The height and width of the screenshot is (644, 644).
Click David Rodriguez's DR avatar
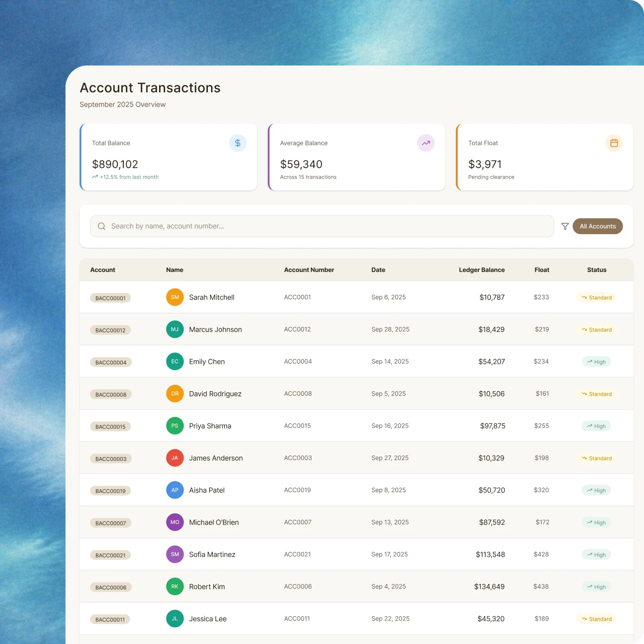[x=175, y=394]
